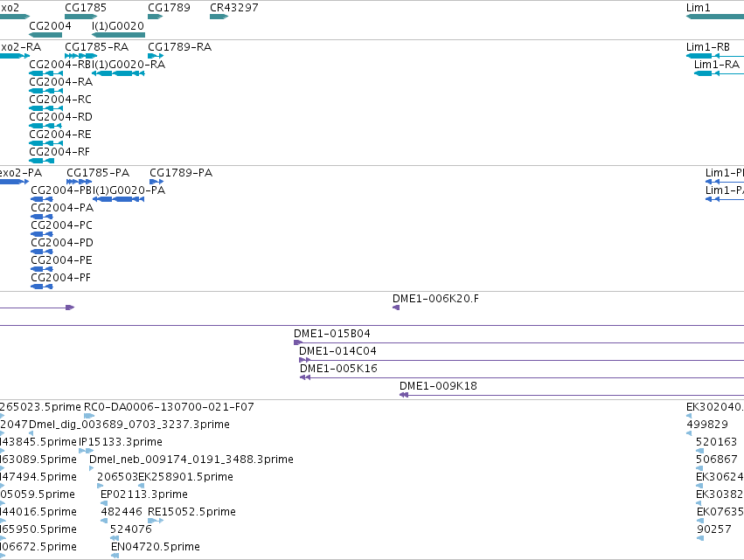Click the Lim1-RB transcript
This screenshot has height=560, width=744.
715,56
